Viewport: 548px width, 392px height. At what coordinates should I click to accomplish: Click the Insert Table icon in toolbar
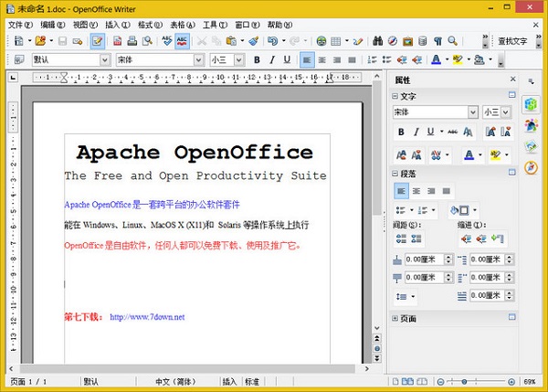(x=336, y=41)
